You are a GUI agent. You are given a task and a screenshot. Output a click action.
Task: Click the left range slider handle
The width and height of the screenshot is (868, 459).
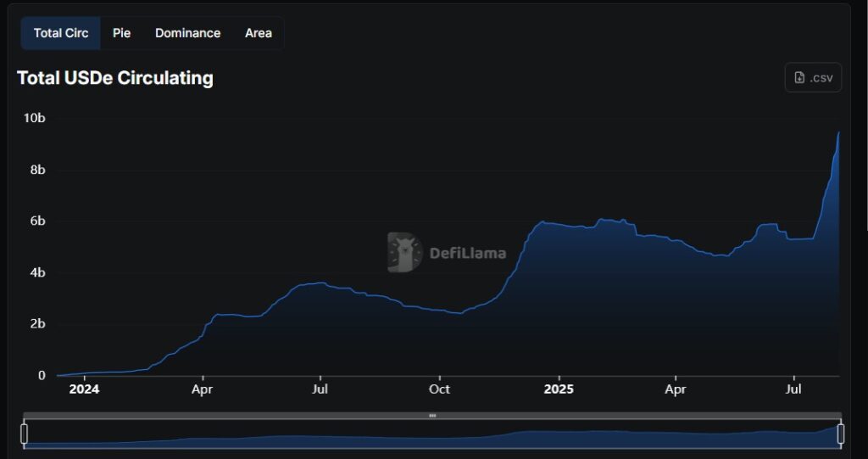coord(24,434)
